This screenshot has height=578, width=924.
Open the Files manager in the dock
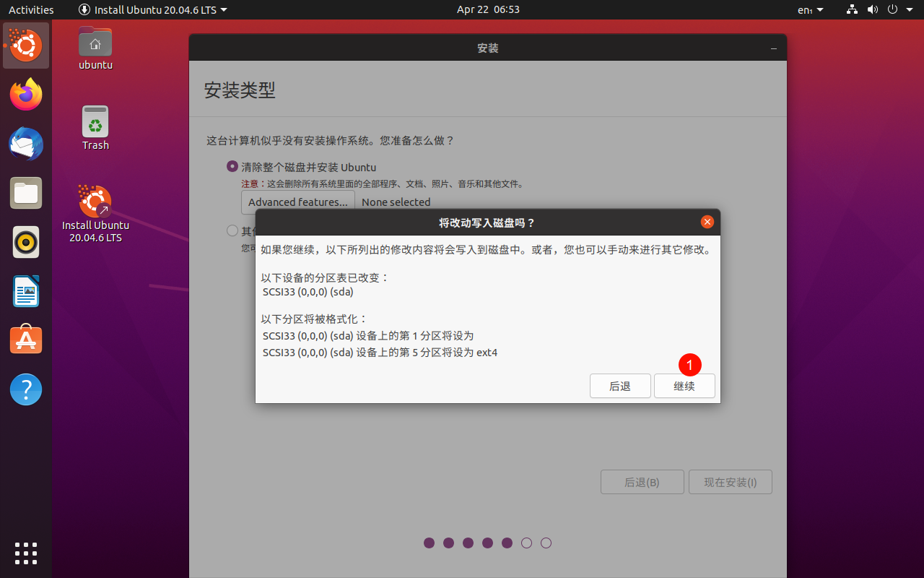[26, 193]
